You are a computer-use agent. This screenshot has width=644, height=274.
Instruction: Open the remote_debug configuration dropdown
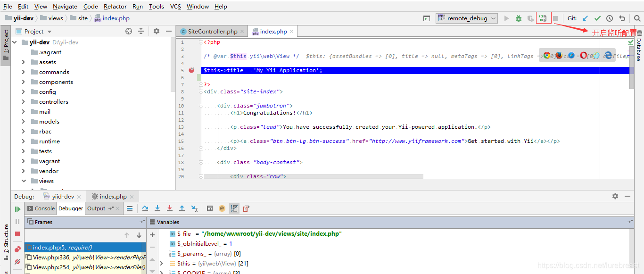467,17
